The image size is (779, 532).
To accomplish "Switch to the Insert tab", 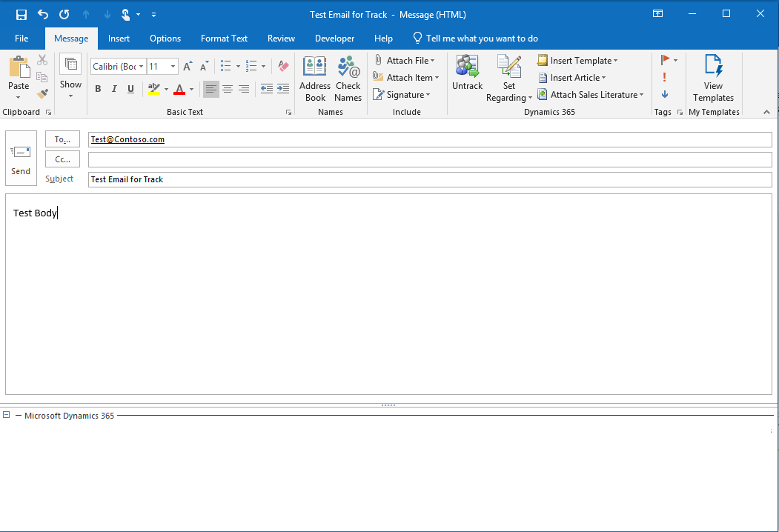I will pyautogui.click(x=119, y=39).
